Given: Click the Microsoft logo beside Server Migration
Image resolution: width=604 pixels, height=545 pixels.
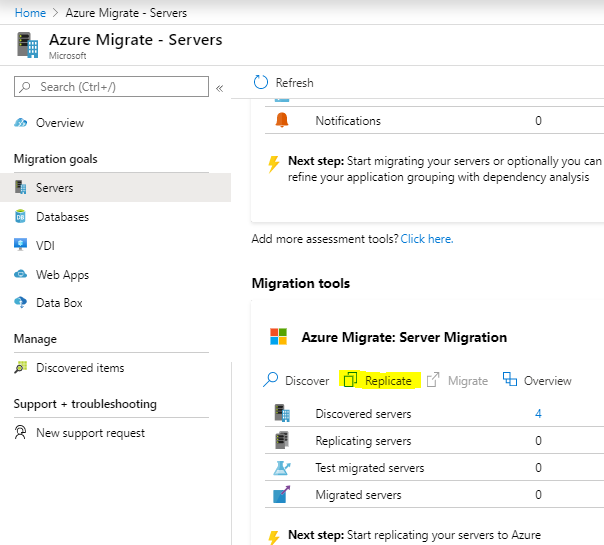Looking at the screenshot, I should 278,337.
